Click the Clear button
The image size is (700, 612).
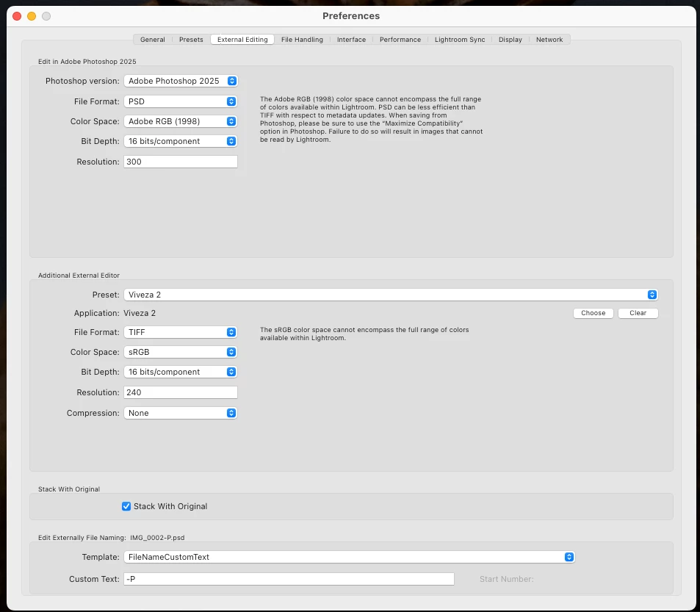click(x=638, y=313)
